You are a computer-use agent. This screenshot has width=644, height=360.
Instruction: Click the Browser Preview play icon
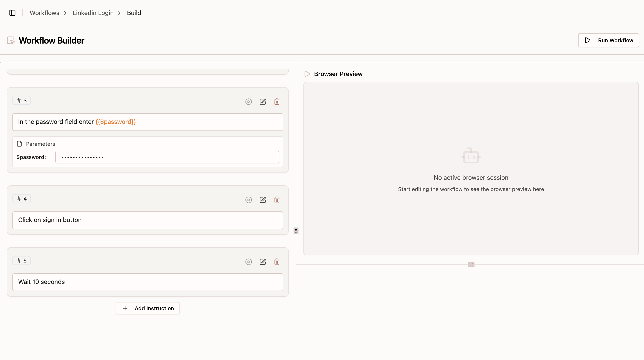pyautogui.click(x=307, y=74)
